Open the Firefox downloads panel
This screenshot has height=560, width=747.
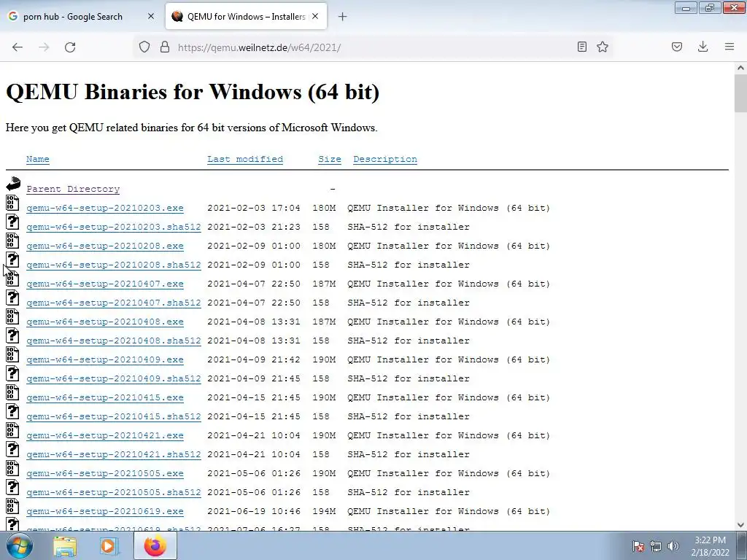click(703, 47)
